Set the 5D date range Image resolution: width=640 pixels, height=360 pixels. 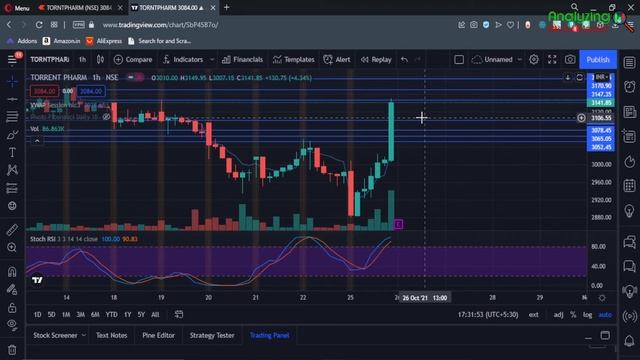[x=51, y=315]
